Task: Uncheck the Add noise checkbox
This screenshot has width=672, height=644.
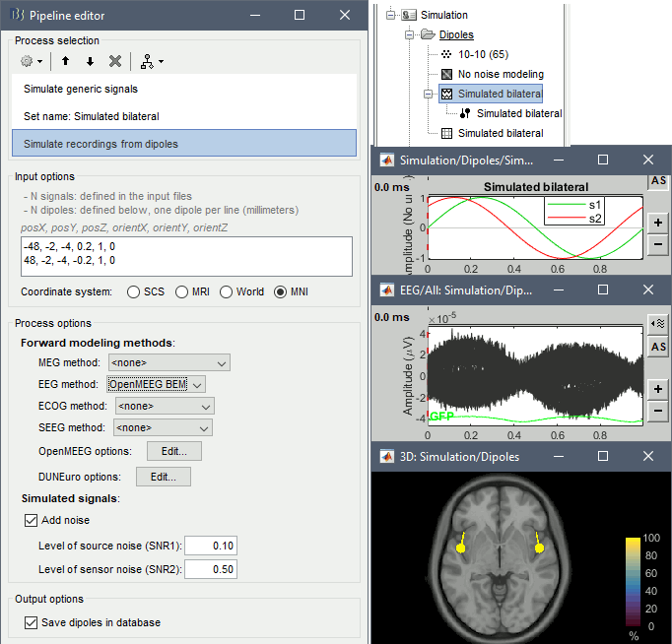Action: [30, 520]
